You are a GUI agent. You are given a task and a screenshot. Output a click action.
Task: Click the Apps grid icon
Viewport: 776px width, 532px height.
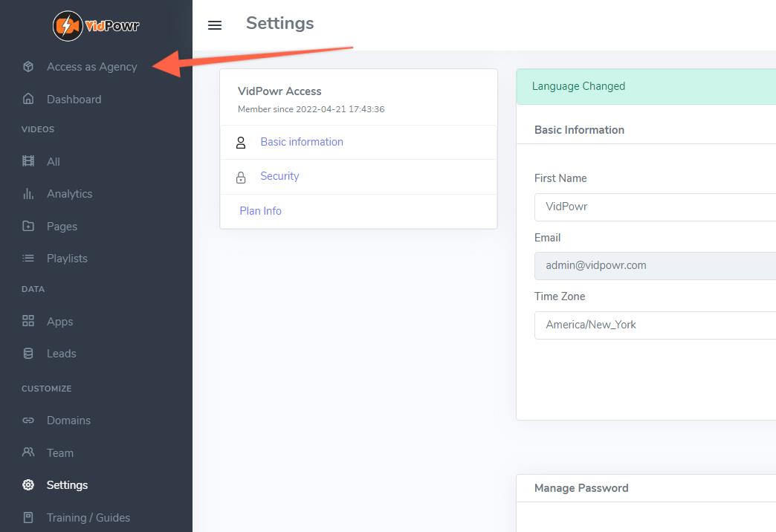[28, 321]
